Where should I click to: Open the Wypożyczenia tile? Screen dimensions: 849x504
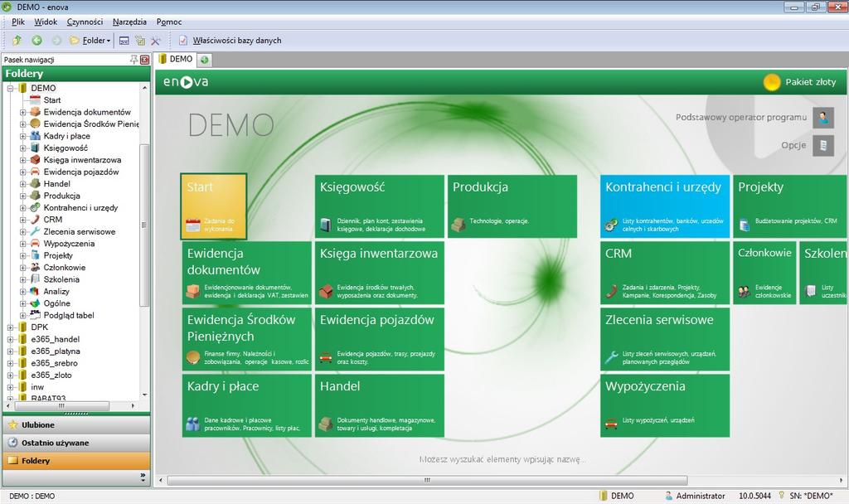pos(665,406)
